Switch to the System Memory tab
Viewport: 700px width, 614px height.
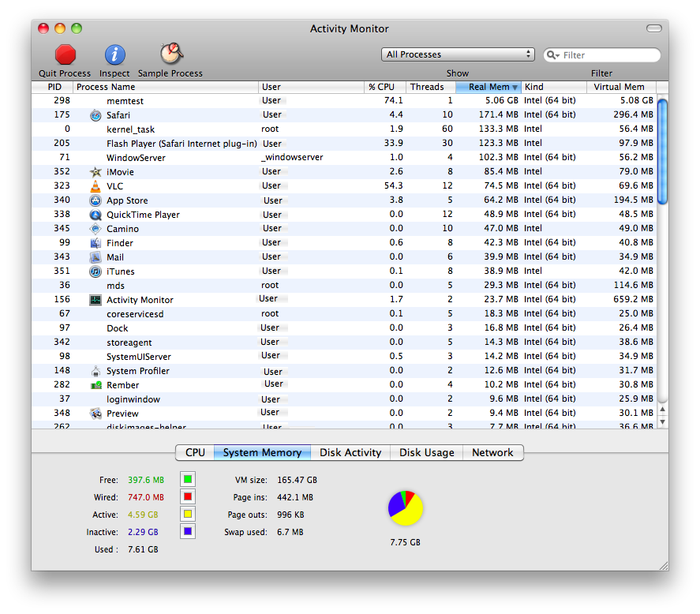(263, 452)
